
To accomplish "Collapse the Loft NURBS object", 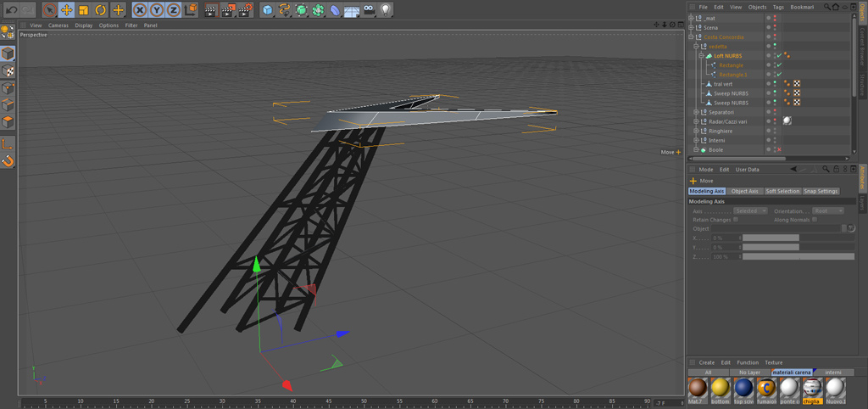I will pos(701,56).
